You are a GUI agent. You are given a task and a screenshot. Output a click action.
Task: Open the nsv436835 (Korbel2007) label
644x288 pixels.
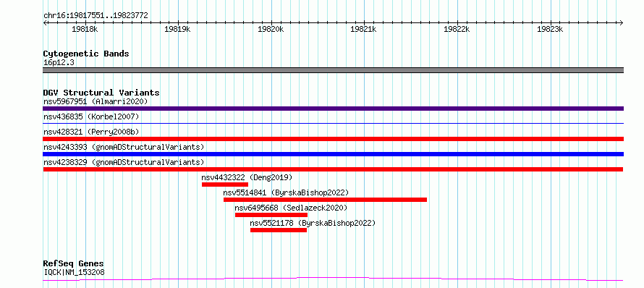[x=91, y=117]
